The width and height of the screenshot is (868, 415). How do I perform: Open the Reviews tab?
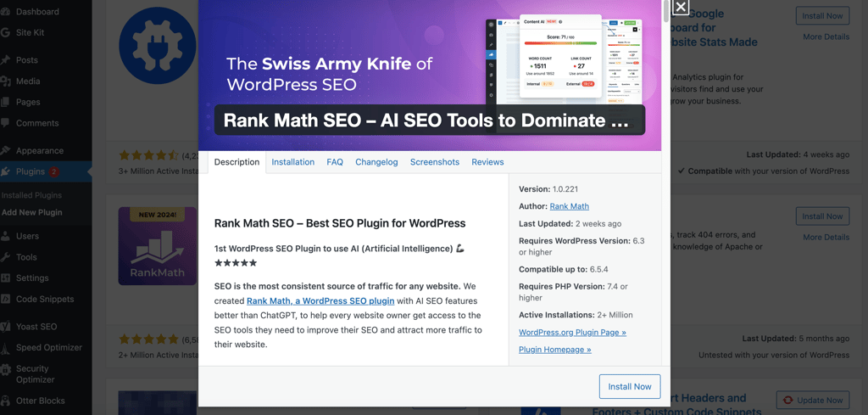[x=487, y=162]
